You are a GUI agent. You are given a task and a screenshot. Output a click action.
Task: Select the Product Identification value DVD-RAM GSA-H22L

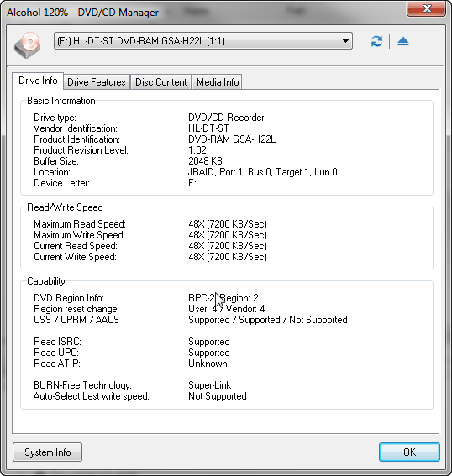tap(232, 139)
